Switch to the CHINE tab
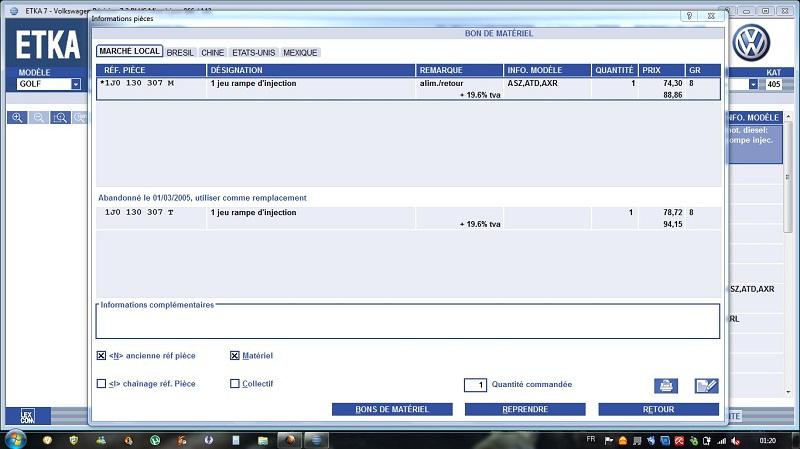 (x=212, y=53)
